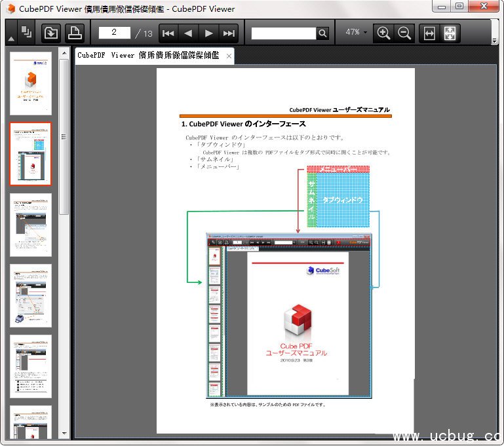Click the page number input field
504x446 pixels.
(115, 33)
